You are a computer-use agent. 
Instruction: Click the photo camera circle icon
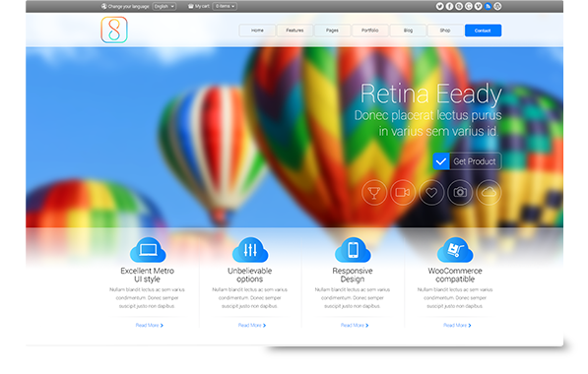click(460, 192)
